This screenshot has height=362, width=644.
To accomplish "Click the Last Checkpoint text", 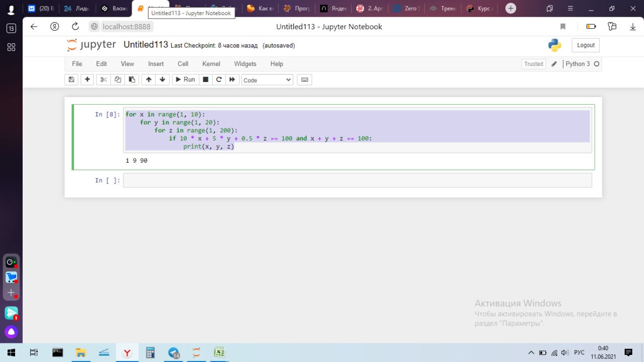I will click(x=214, y=46).
